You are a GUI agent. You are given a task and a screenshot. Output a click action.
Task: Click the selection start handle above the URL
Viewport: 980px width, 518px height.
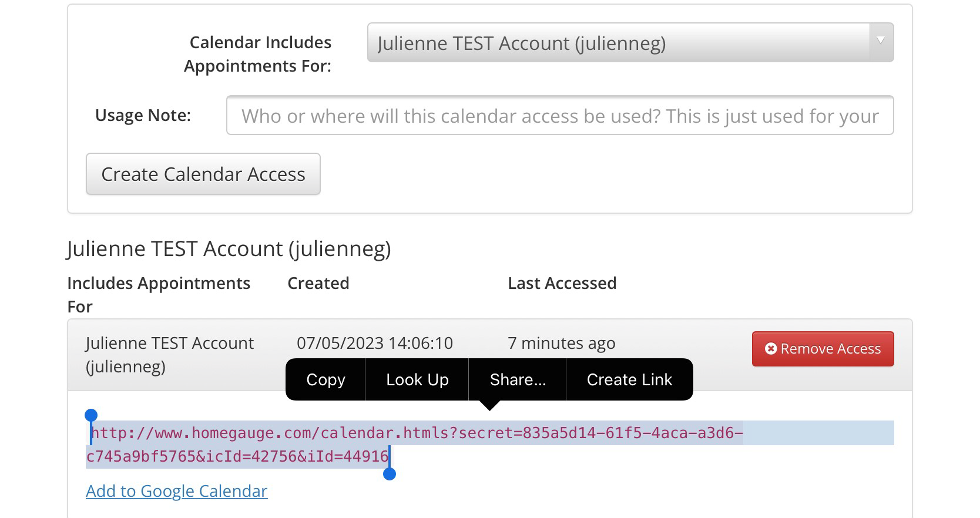91,416
